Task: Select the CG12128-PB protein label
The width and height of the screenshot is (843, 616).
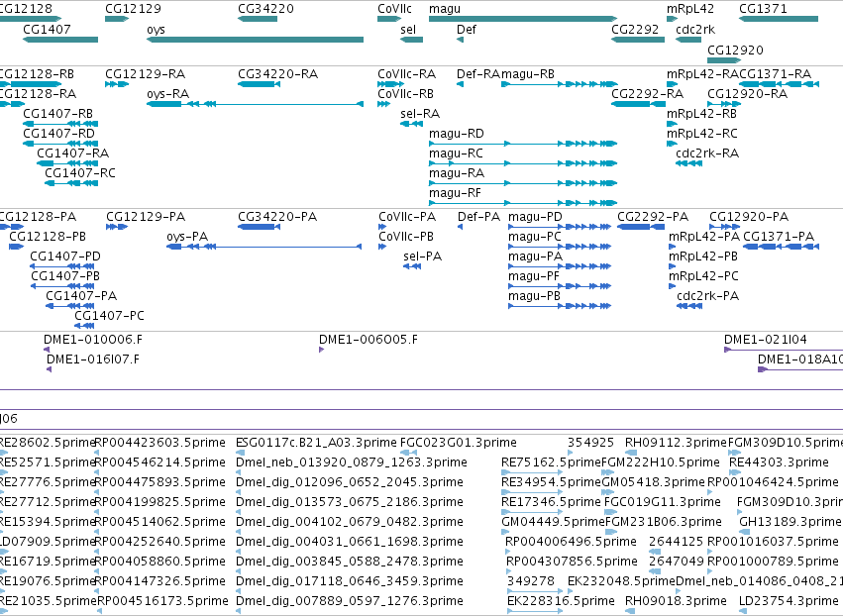Action: pos(48,237)
